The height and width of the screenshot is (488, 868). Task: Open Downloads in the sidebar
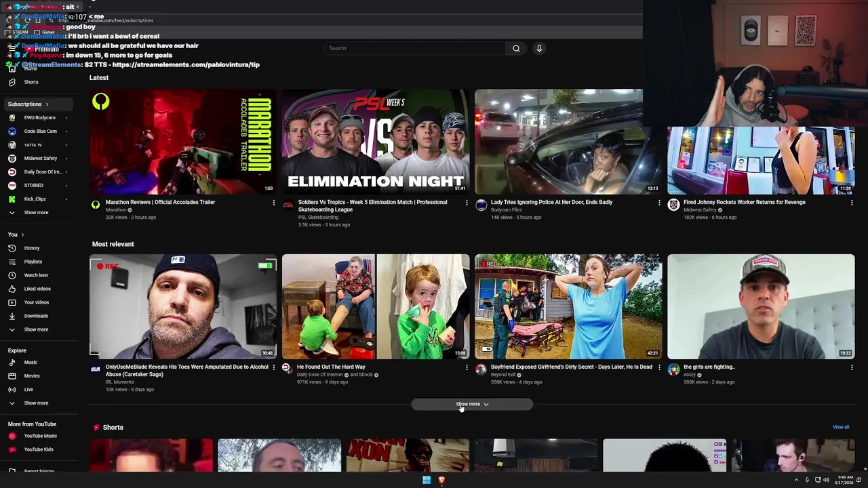pyautogui.click(x=36, y=316)
